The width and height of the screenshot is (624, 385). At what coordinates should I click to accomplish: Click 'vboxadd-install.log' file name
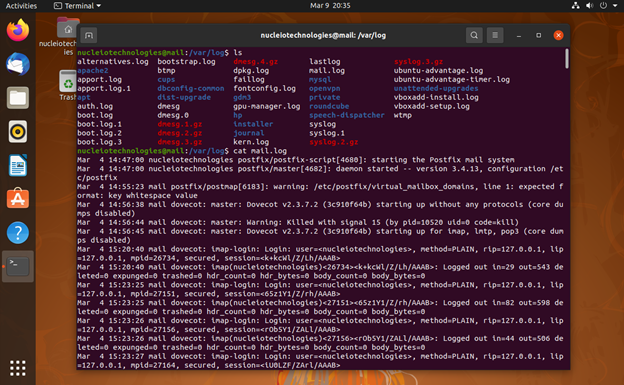click(436, 98)
